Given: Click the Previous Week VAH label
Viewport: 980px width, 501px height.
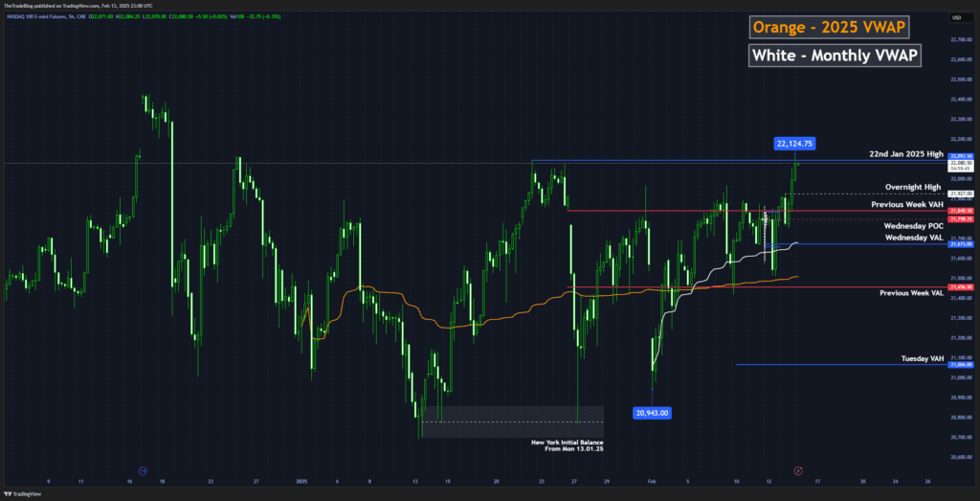Looking at the screenshot, I should click(907, 204).
